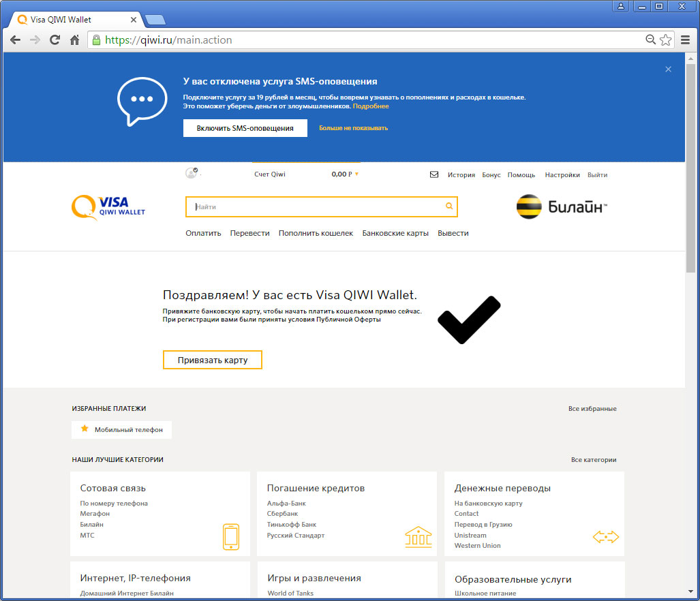Viewport: 700px width, 601px height.
Task: Open the Погашение кредитов category heading
Action: [316, 488]
